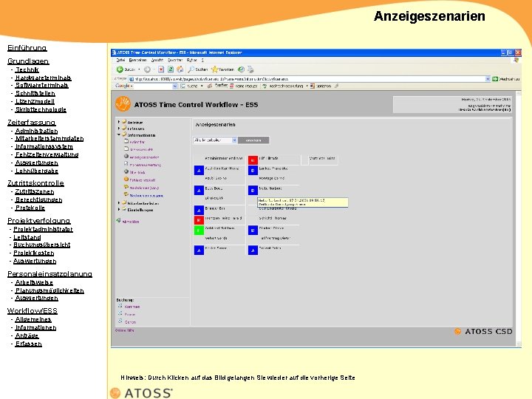Viewport: 532px width, 399px height.
Task: Open the Bearbeiten menu in Internet Explorer
Action: pos(138,60)
